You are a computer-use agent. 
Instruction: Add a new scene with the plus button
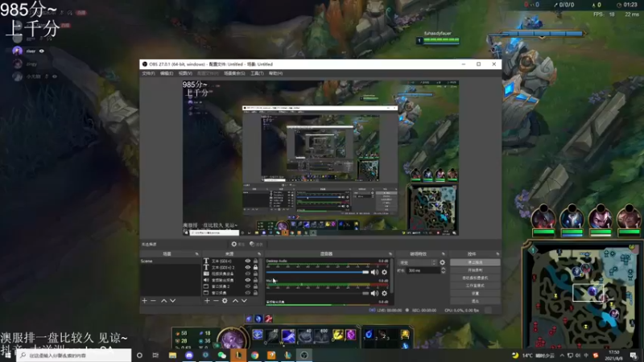click(x=144, y=301)
